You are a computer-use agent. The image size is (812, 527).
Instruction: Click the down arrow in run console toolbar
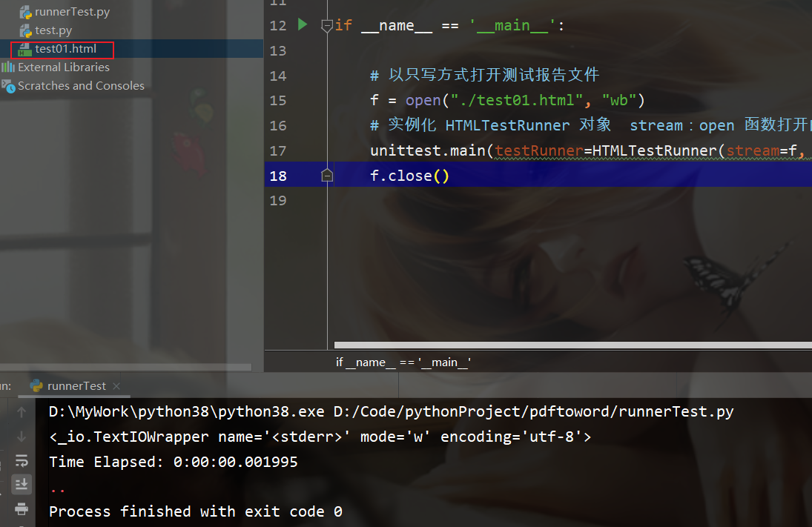tap(22, 437)
